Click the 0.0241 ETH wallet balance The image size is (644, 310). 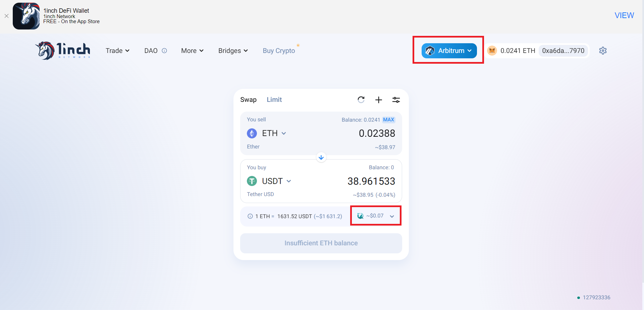[518, 51]
